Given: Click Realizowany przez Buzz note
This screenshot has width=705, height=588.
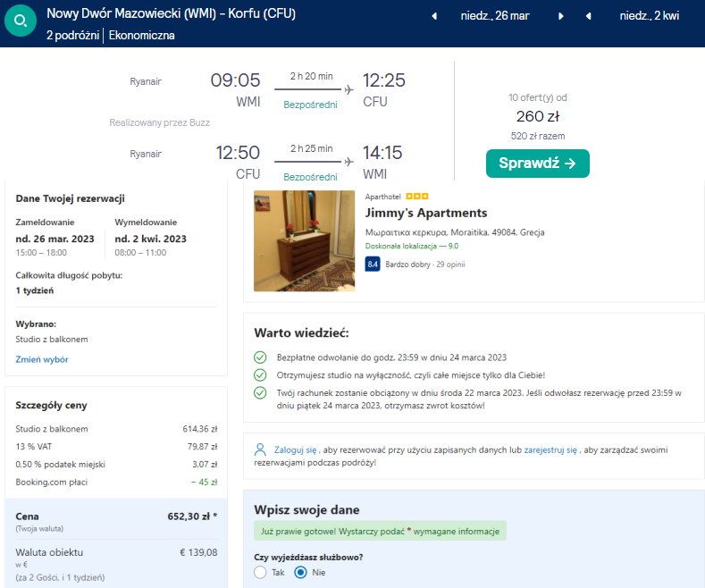Looking at the screenshot, I should 160,122.
